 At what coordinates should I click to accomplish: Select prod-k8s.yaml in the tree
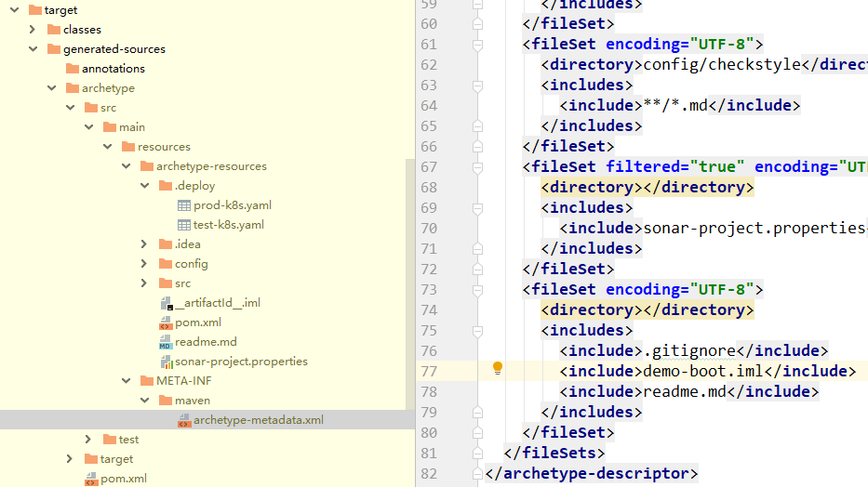[233, 205]
